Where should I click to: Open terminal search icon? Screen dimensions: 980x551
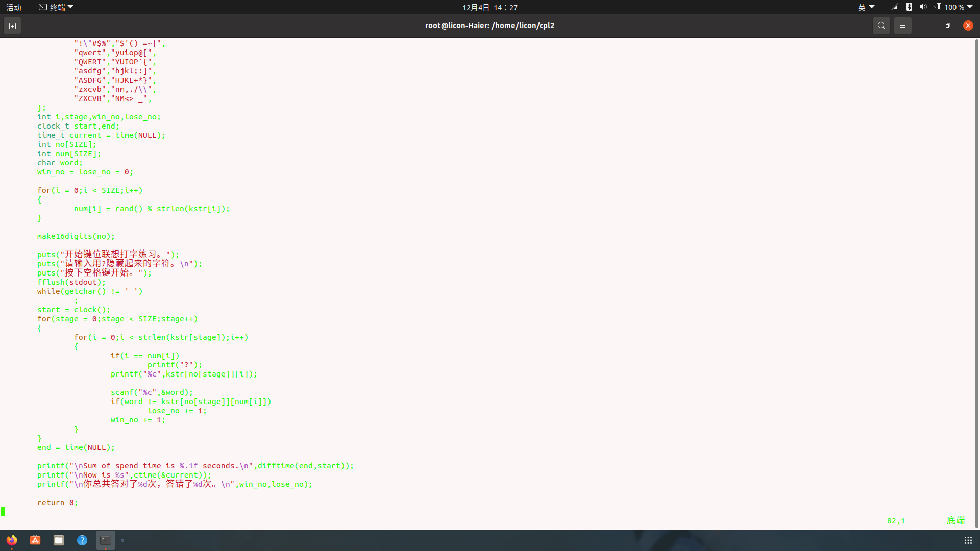(881, 26)
